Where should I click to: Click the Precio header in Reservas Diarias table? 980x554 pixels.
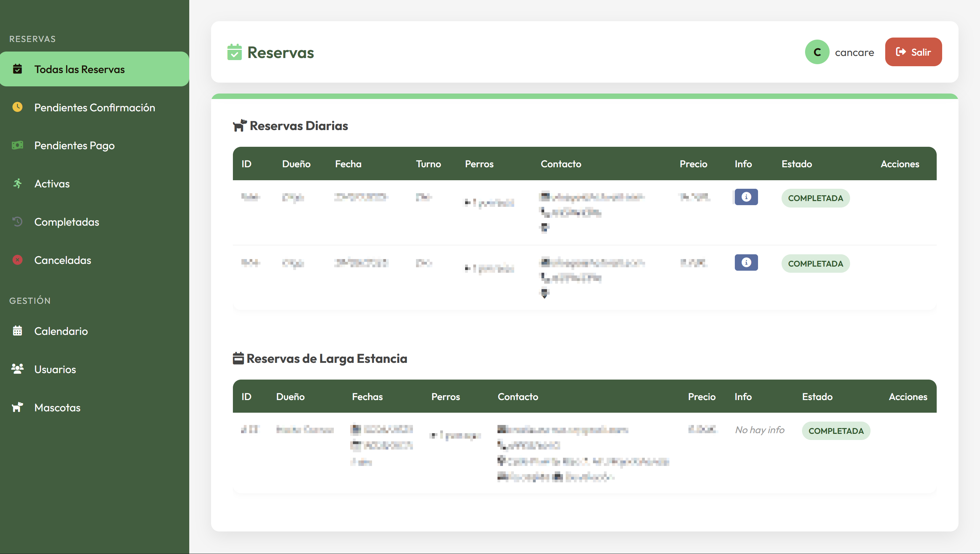point(693,164)
